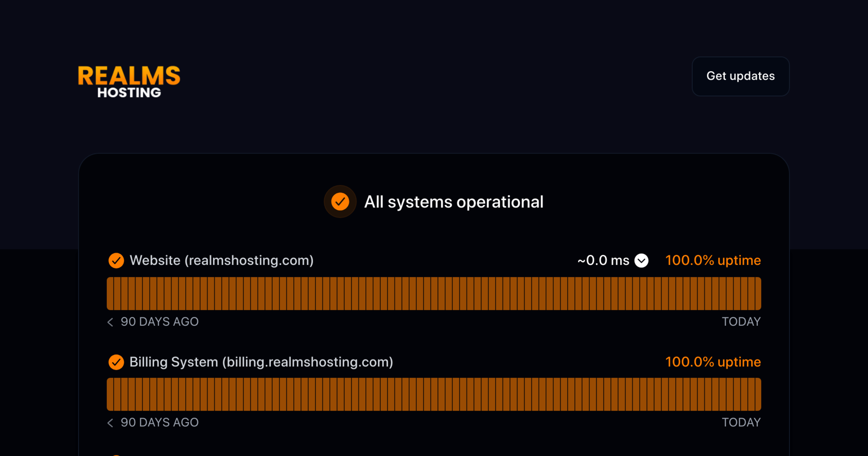
Task: Click the Get updates button
Action: [x=740, y=76]
